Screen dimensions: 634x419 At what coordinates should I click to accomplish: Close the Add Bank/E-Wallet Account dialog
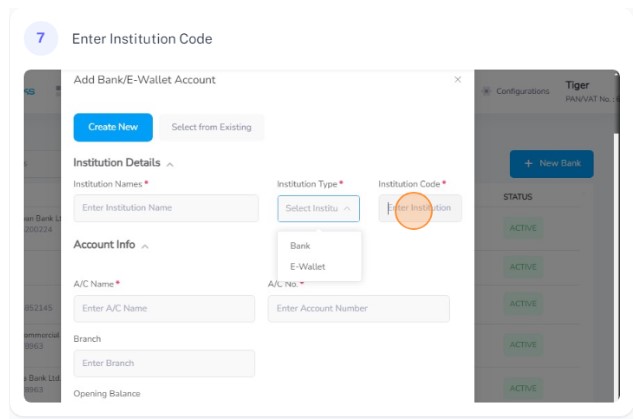(x=457, y=80)
